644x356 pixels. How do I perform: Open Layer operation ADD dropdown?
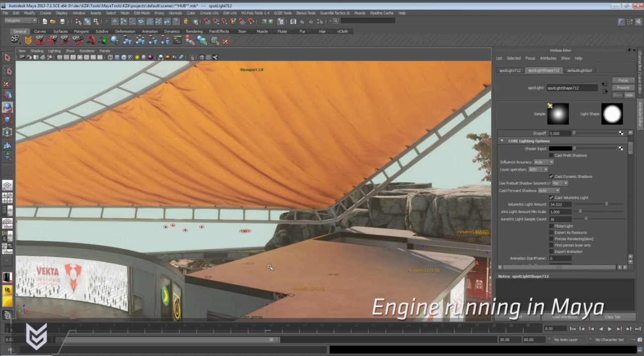click(x=538, y=170)
